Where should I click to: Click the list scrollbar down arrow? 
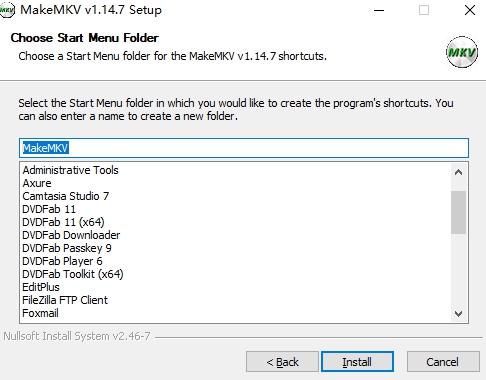[458, 314]
